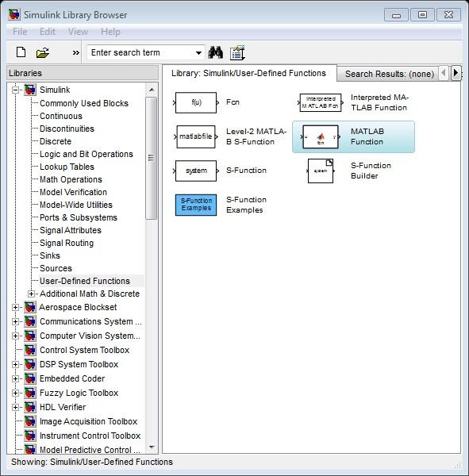
Task: Select the Interpreted MATLAB Fcn block icon
Action: [x=321, y=102]
